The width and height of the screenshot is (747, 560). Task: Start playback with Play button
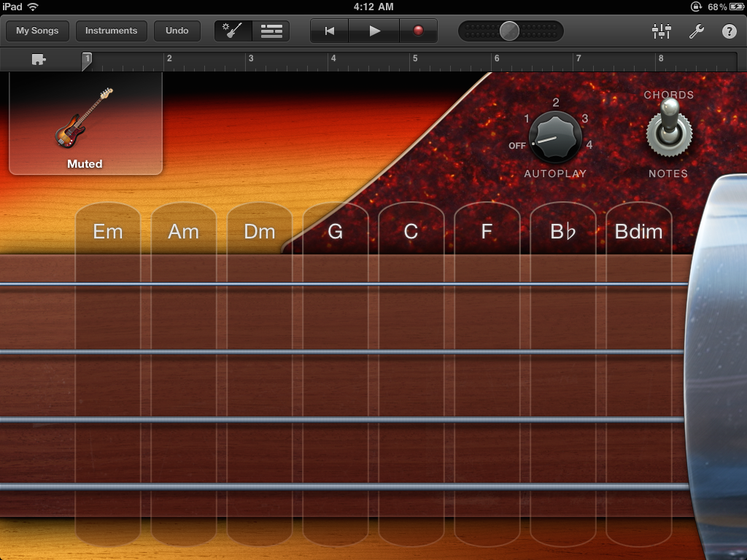(374, 31)
